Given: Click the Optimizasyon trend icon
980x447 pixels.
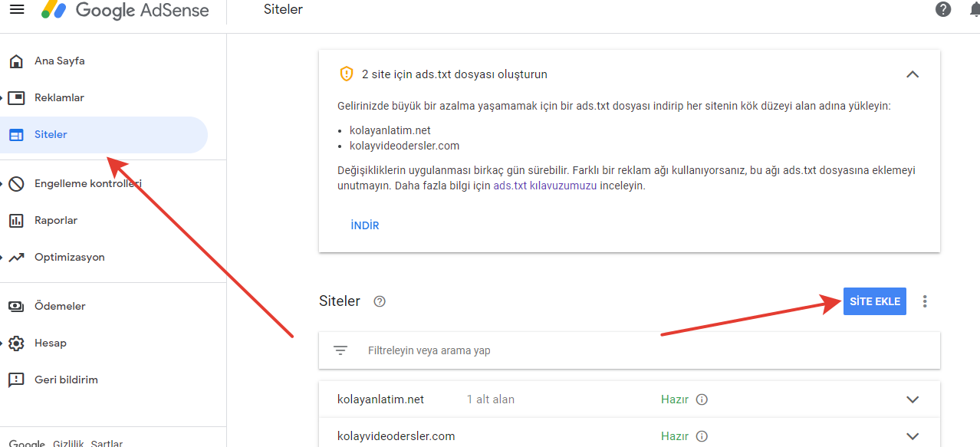Looking at the screenshot, I should (16, 257).
